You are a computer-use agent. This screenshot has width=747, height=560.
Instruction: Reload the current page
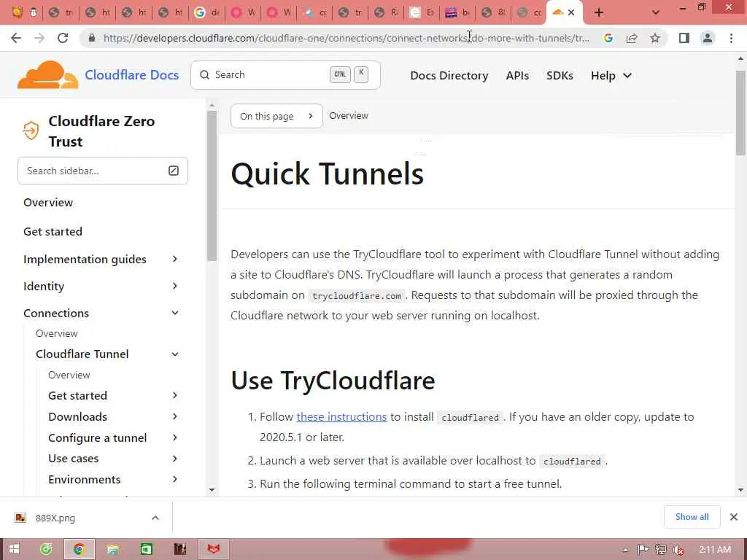point(63,38)
